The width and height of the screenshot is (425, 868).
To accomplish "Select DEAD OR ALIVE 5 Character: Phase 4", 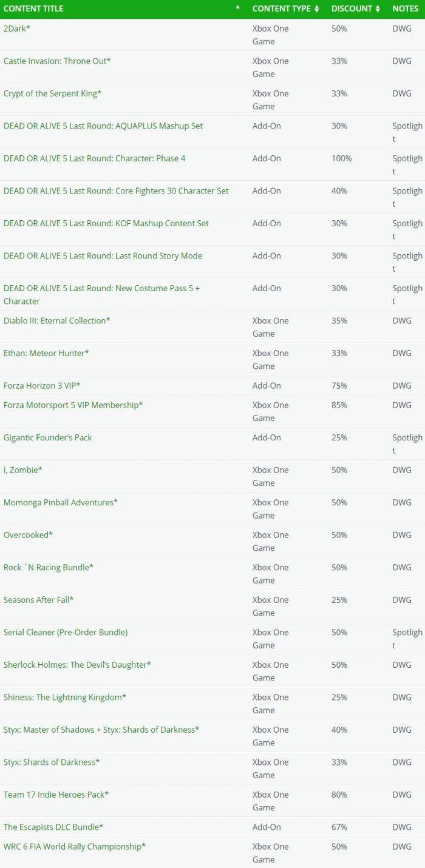I will 95,158.
